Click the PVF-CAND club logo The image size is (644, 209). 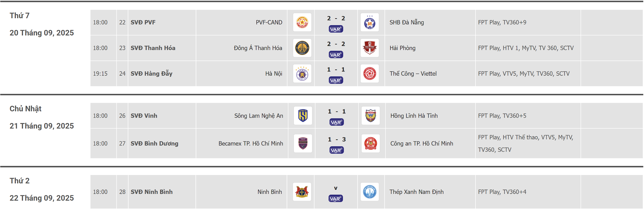click(302, 22)
